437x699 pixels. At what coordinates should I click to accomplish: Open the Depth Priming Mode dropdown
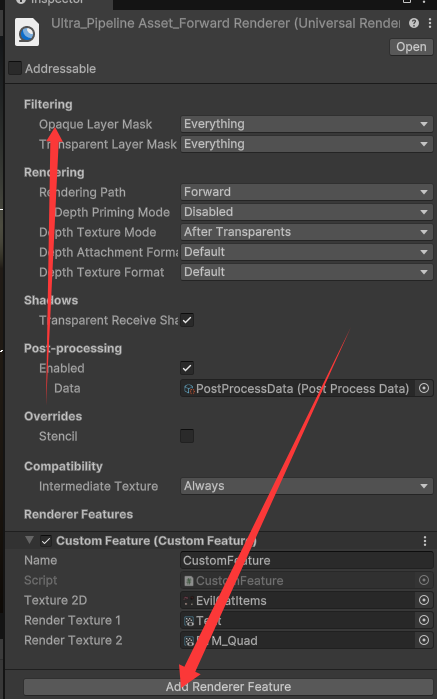pyautogui.click(x=307, y=212)
